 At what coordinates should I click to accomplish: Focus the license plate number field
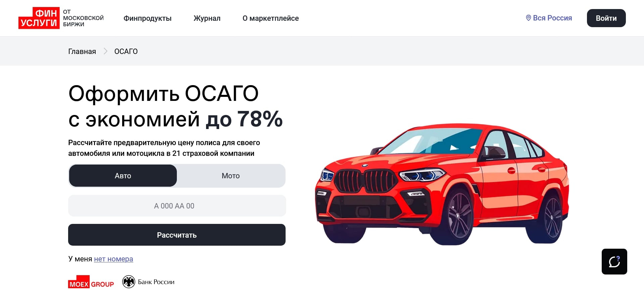point(177,206)
